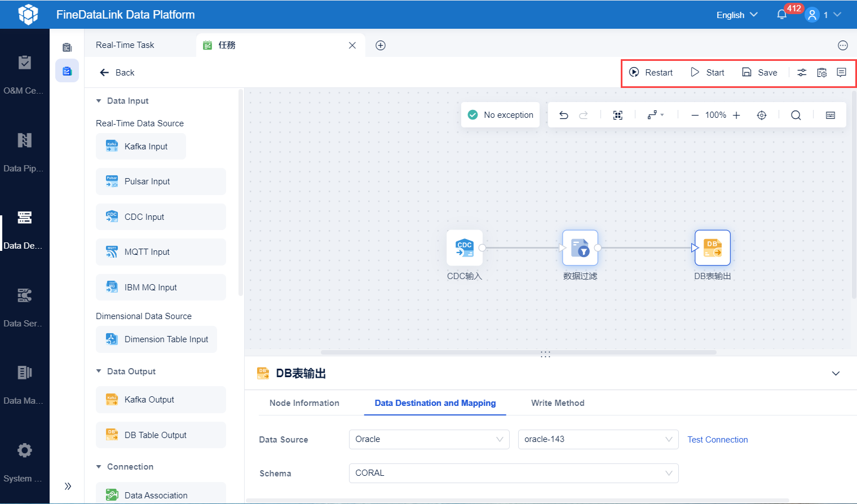Locate nodes with the target icon
Image resolution: width=857 pixels, height=504 pixels.
pos(762,115)
